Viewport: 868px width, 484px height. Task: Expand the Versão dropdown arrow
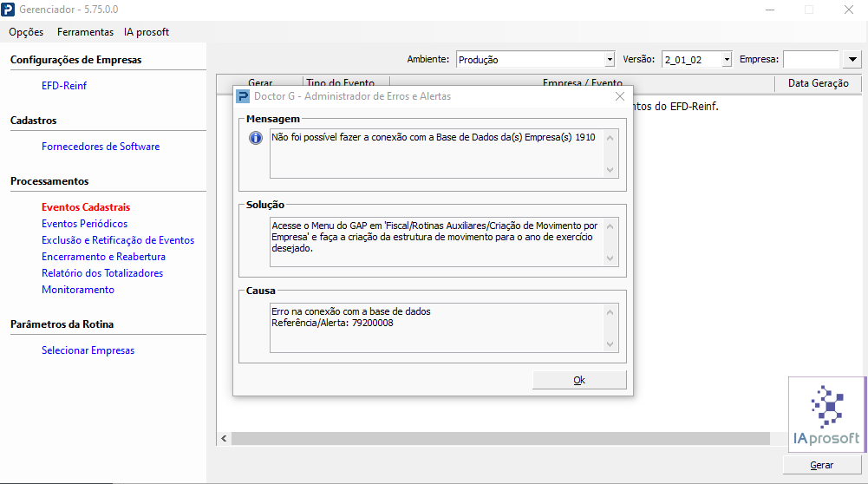(727, 59)
